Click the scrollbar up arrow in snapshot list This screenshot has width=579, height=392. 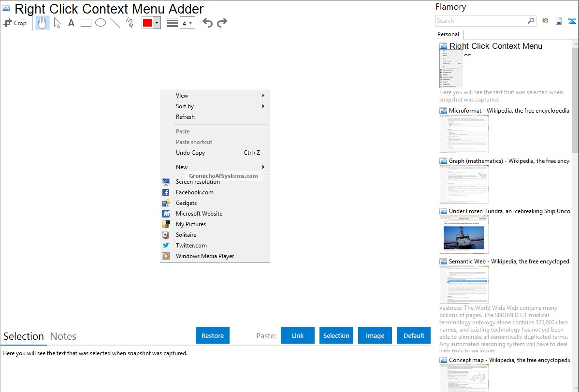(575, 44)
